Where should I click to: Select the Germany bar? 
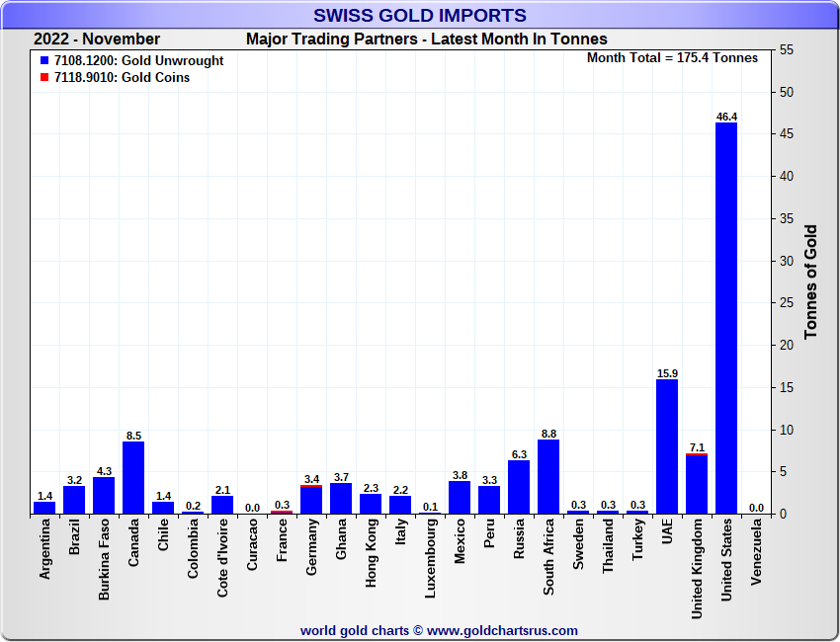311,500
